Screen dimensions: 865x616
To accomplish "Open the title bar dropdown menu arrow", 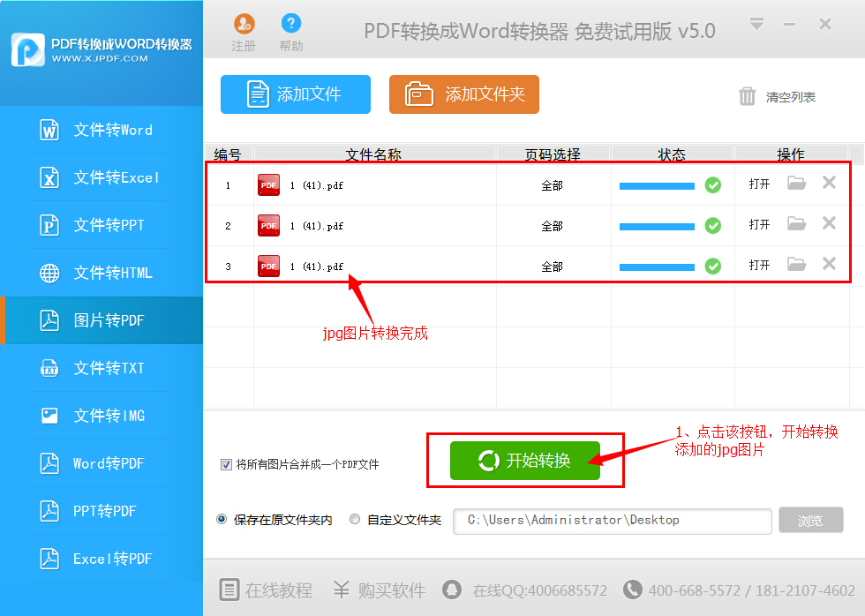I will (x=757, y=24).
